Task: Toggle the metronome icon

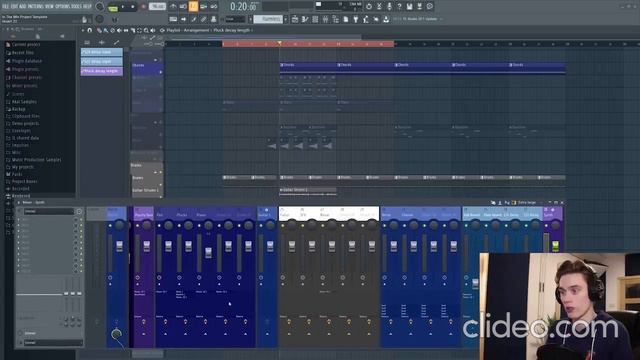Action: 173,7
